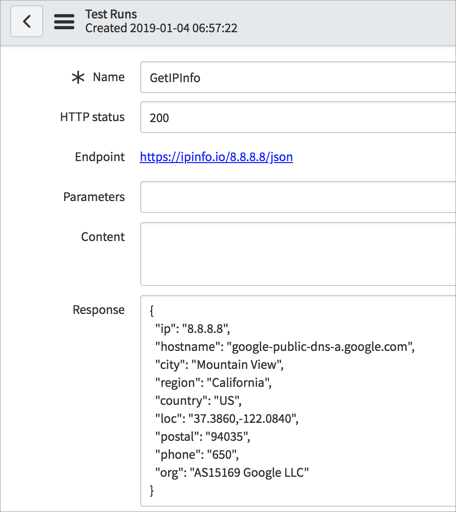Click the Name field label
This screenshot has width=456, height=512.
click(109, 77)
